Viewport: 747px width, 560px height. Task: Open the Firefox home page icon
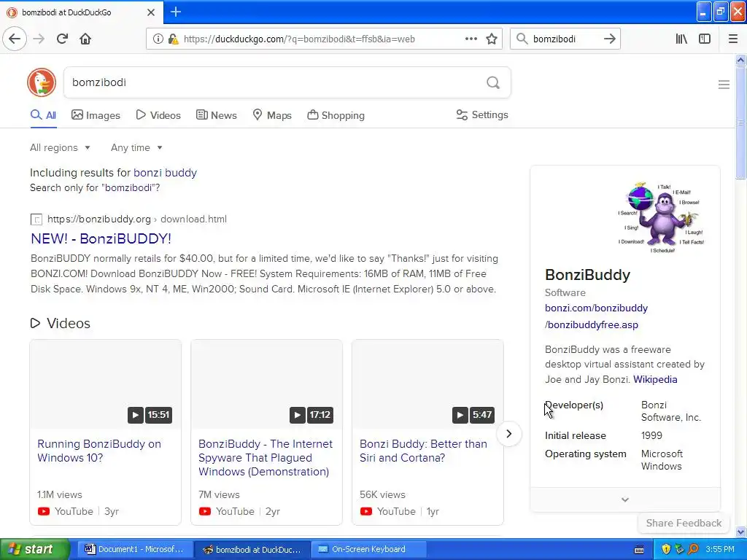(x=85, y=39)
